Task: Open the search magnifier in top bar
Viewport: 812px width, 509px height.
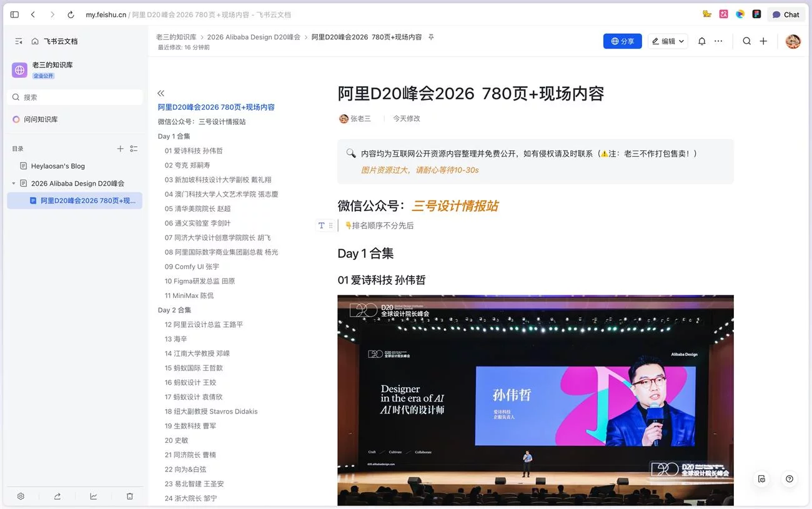Action: tap(747, 41)
